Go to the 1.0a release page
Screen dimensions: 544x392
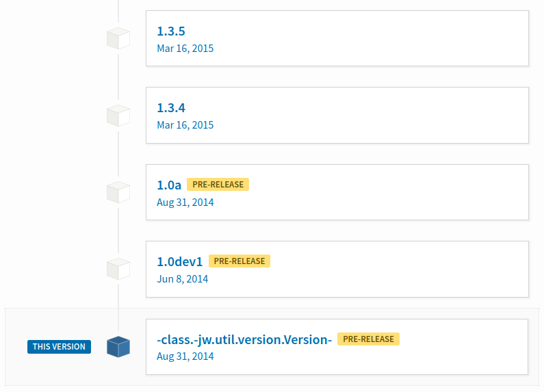click(x=169, y=185)
